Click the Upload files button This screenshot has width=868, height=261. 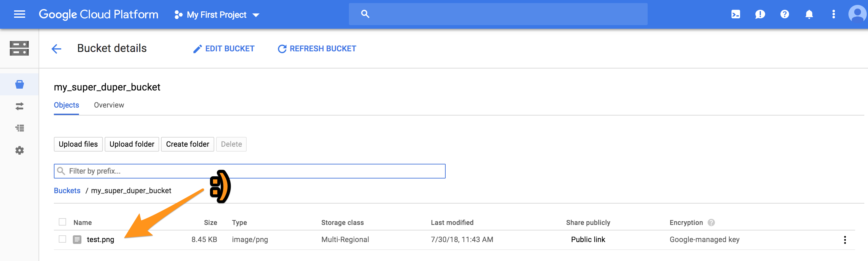[x=78, y=144]
